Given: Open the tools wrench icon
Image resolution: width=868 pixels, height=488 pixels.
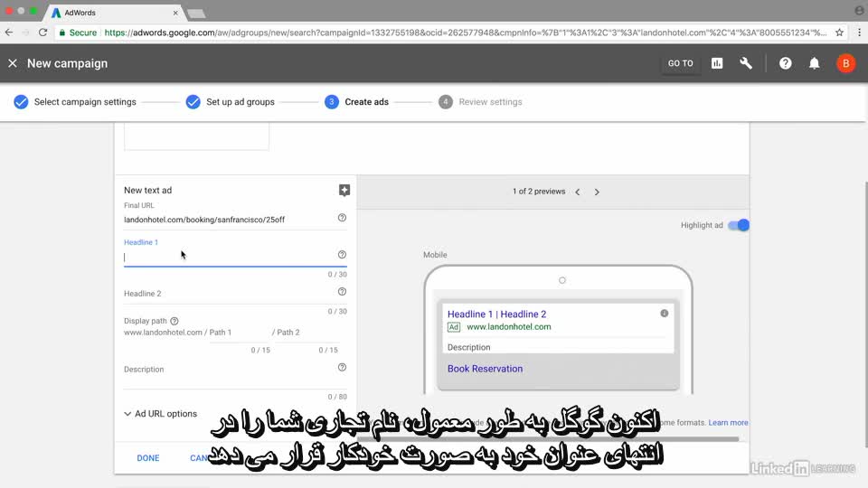Looking at the screenshot, I should click(746, 63).
